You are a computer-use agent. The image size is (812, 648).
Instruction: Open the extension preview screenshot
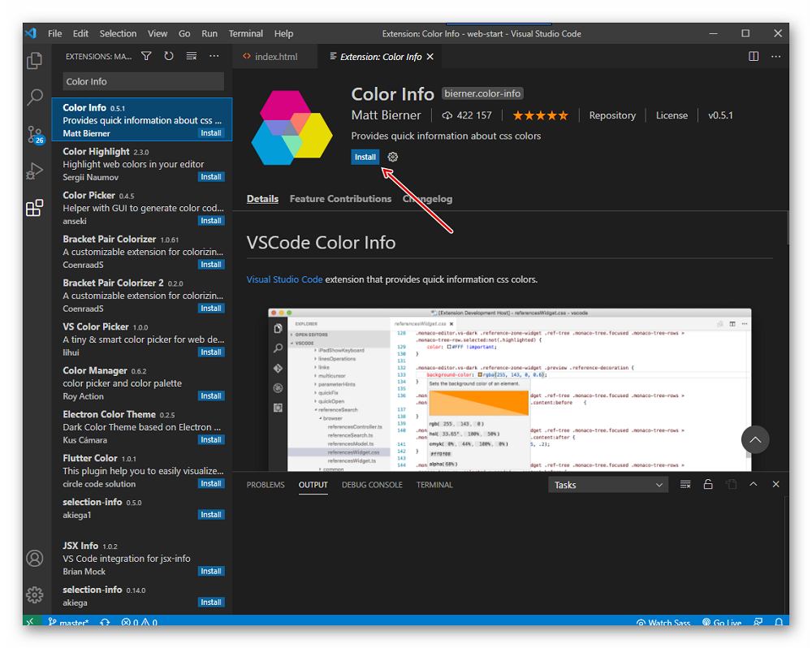coord(510,390)
